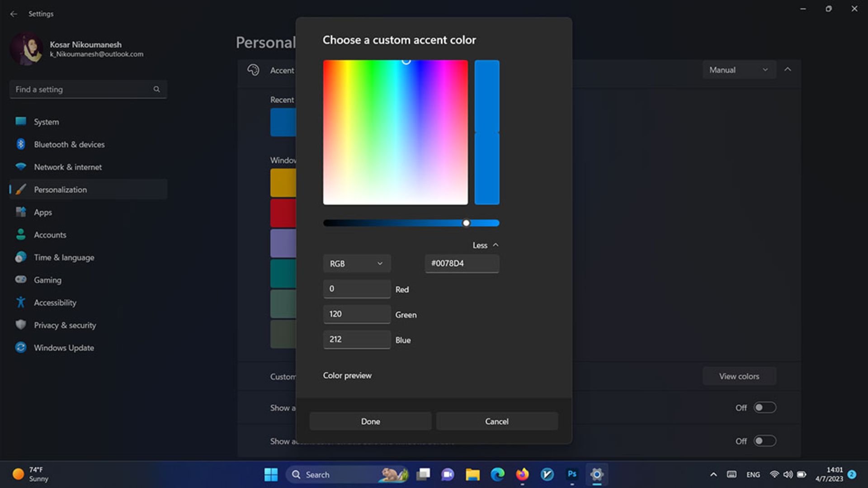Open the Manual accent color dropdown

tap(739, 70)
